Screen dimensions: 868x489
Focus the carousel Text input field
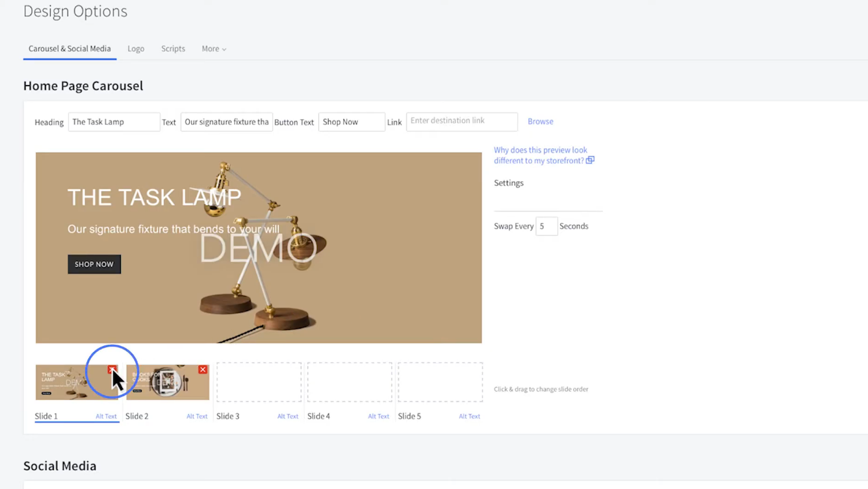coord(226,122)
